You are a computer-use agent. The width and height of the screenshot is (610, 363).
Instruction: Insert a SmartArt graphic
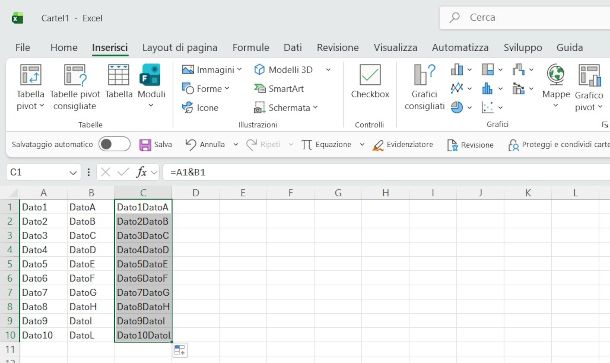(279, 89)
